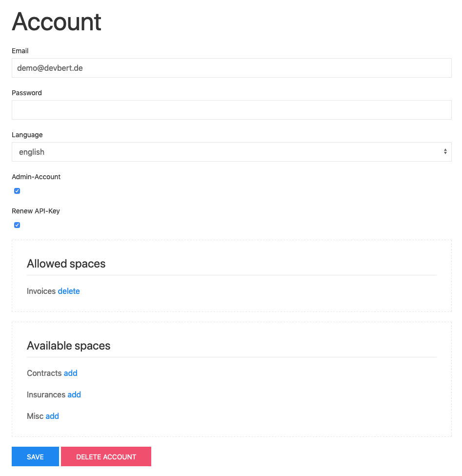Viewport: 462px width, 476px height.
Task: Click the Renew API-Key label text
Action: (36, 211)
